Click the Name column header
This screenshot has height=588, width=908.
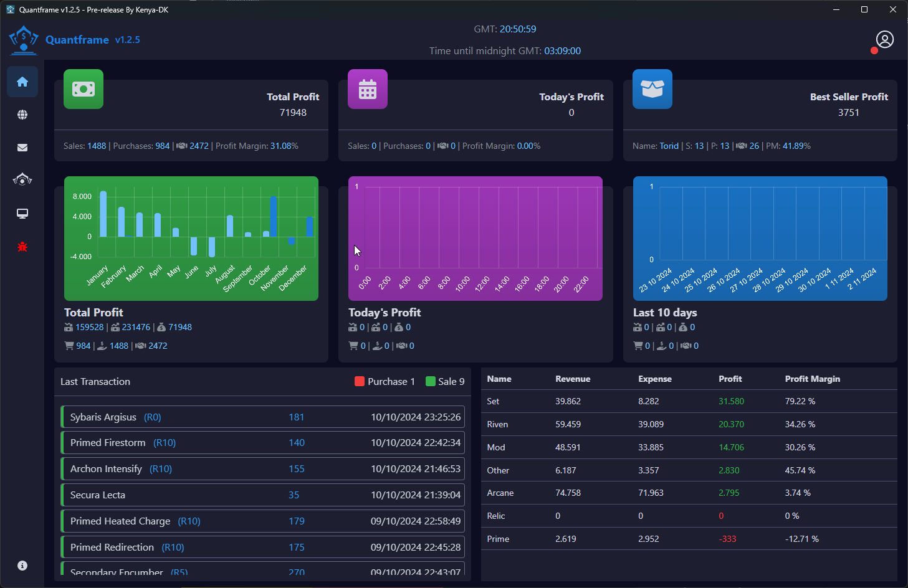(x=499, y=379)
